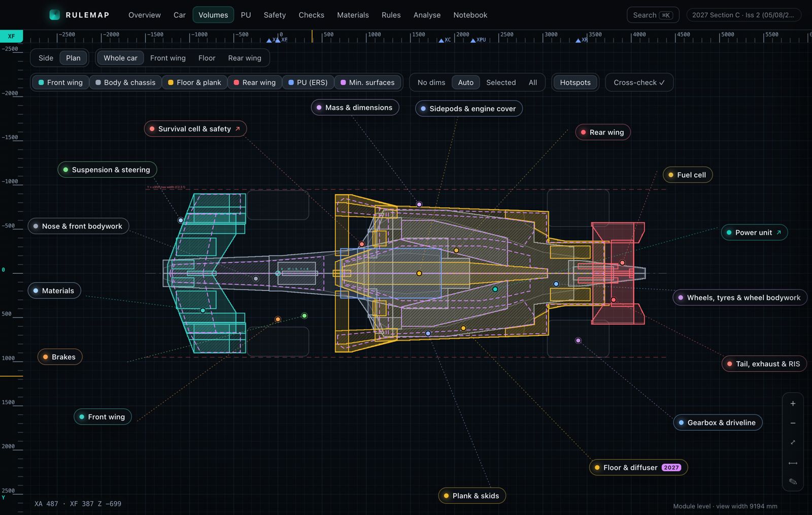812x515 pixels.
Task: Open the regulation issue selector 2027 Section C
Action: pyautogui.click(x=743, y=15)
